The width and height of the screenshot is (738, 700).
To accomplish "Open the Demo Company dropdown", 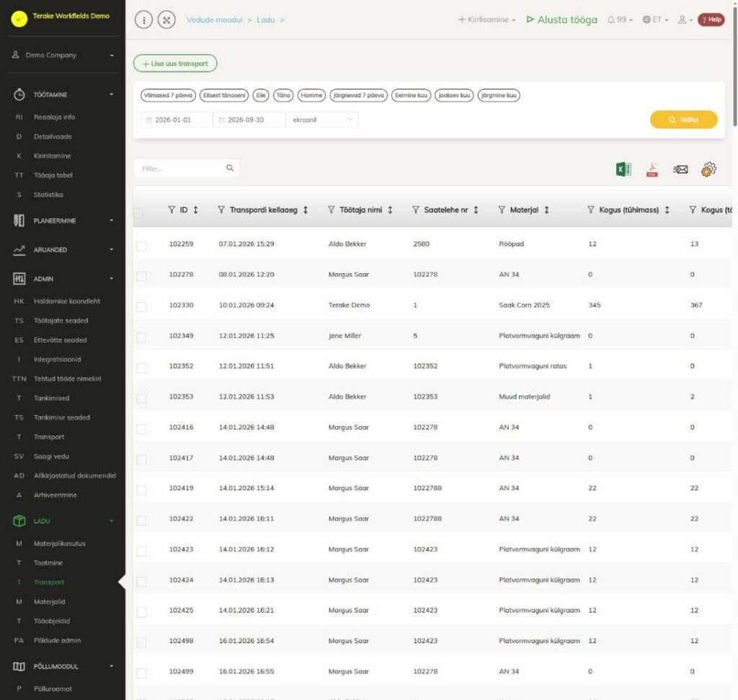I will [63, 55].
